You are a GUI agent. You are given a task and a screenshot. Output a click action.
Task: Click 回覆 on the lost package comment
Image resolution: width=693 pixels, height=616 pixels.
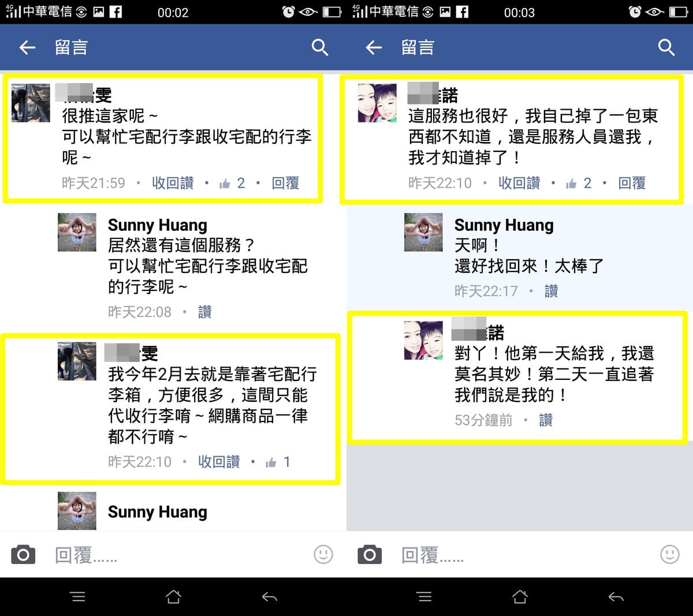[x=632, y=183]
